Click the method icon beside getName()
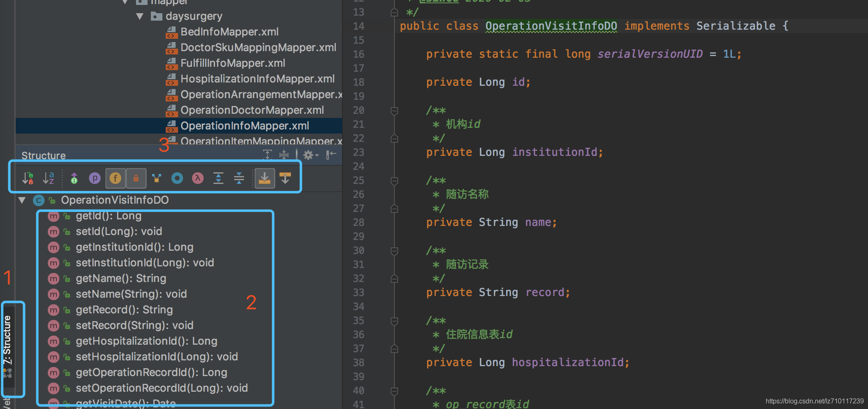This screenshot has height=409, width=868. coord(54,279)
